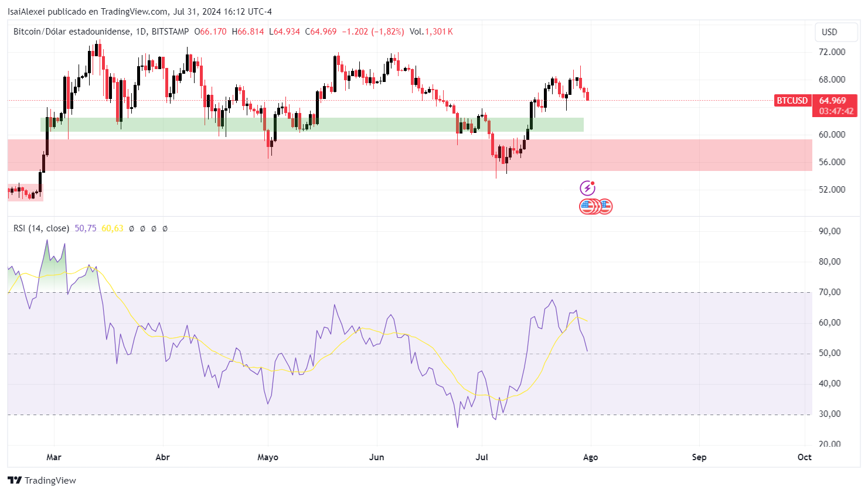Select the low value L64.934
This screenshot has width=868, height=493.
click(285, 32)
